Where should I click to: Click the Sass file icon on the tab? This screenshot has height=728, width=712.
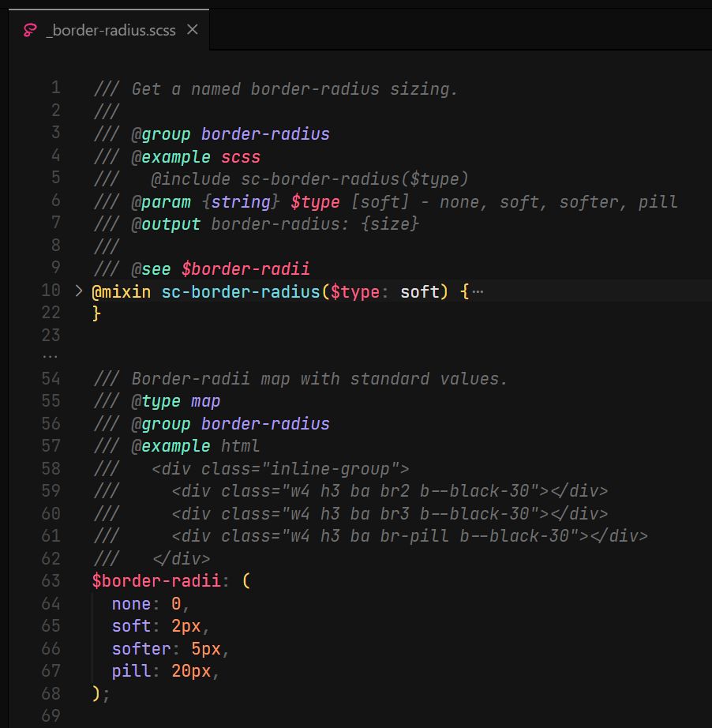(30, 30)
